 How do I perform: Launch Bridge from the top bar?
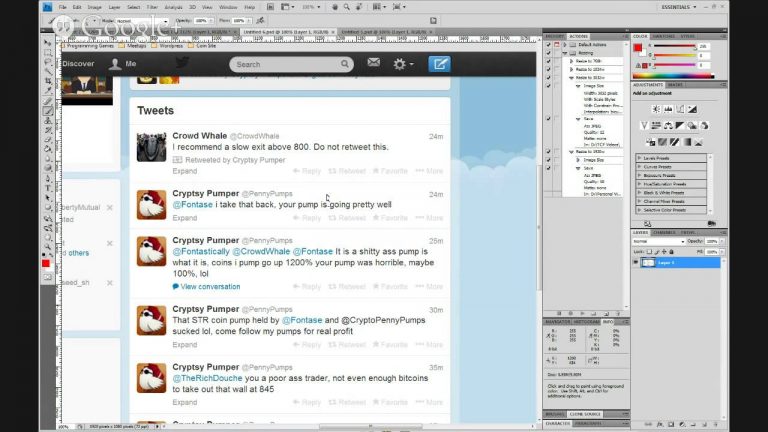(x=270, y=7)
